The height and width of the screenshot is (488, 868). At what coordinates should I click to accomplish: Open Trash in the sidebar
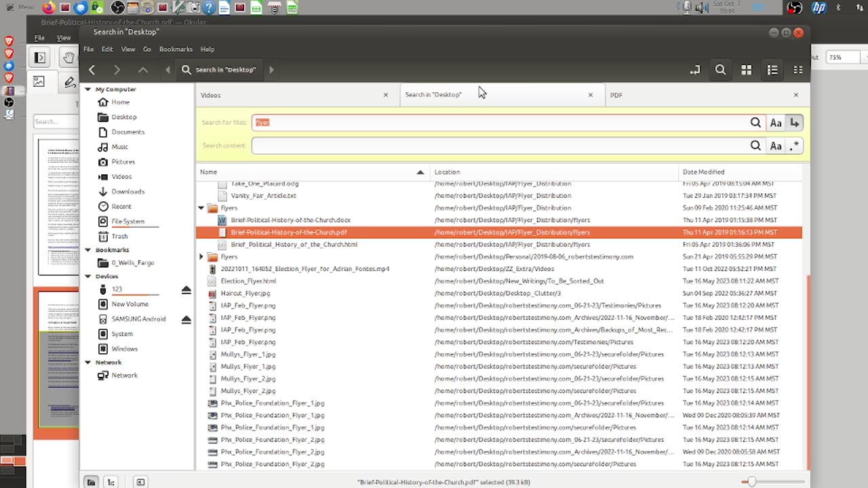click(x=119, y=237)
